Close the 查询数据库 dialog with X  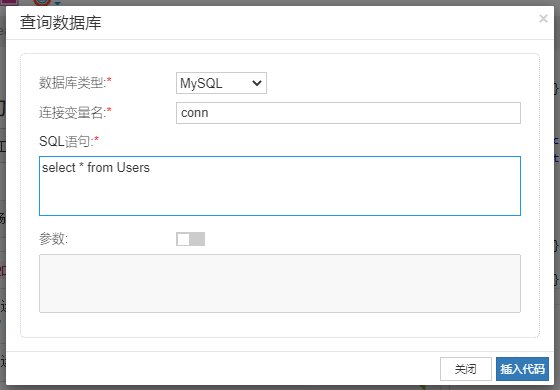543,19
